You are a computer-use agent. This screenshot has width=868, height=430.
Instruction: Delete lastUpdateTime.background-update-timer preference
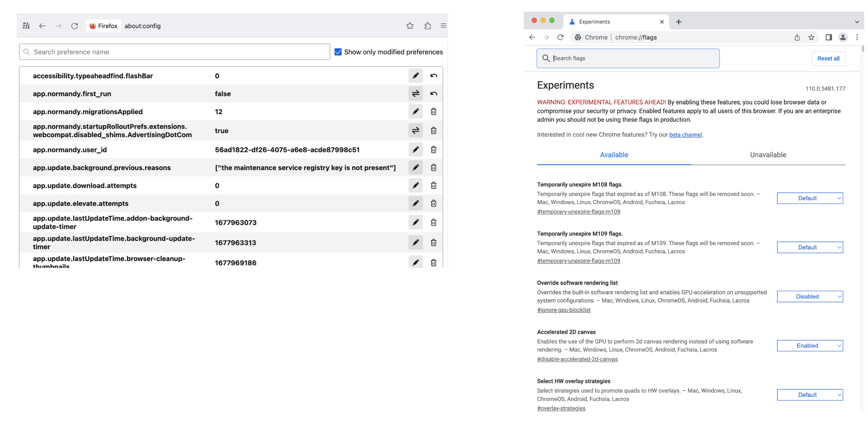click(434, 243)
